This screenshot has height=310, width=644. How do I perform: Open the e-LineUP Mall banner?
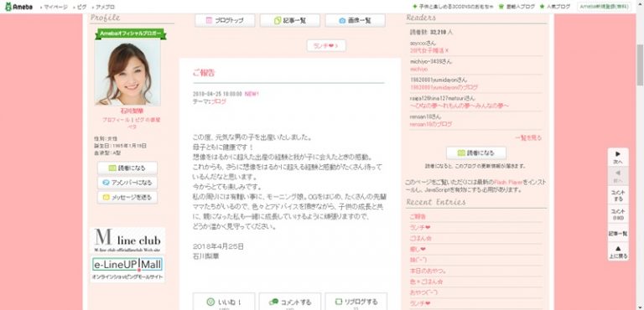coord(127,268)
